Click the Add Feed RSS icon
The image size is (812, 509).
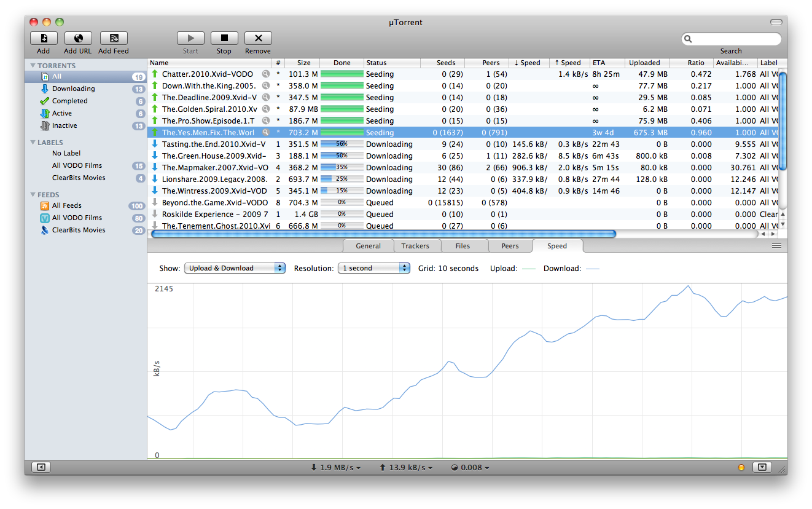114,38
